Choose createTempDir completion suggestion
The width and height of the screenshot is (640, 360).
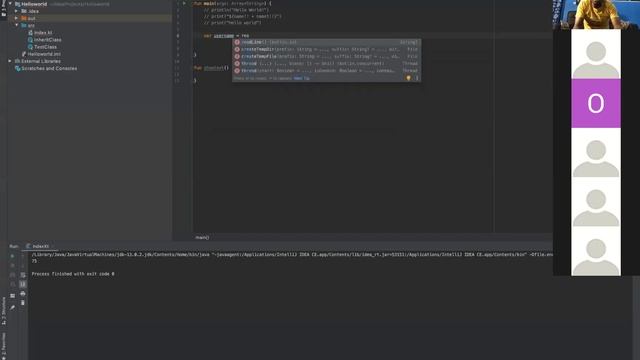[327, 49]
